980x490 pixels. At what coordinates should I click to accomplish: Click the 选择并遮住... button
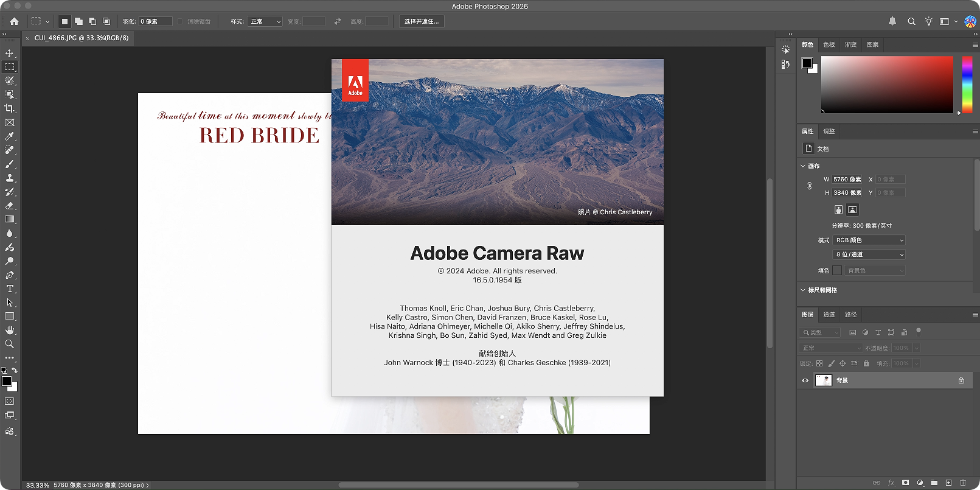pyautogui.click(x=422, y=21)
